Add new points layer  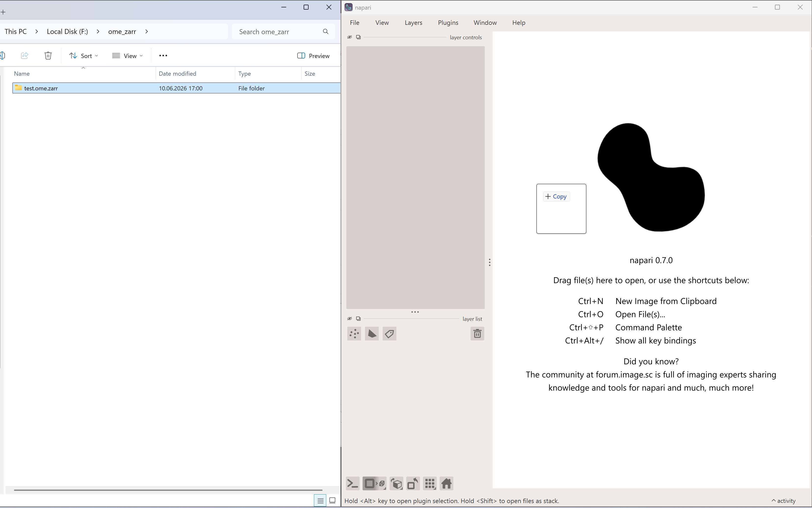[354, 334]
